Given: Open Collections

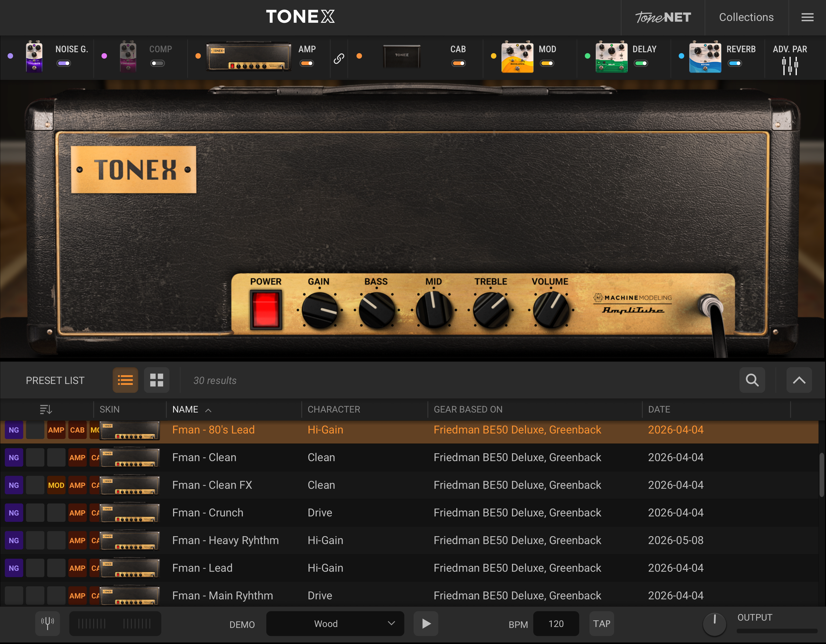Looking at the screenshot, I should [x=746, y=17].
